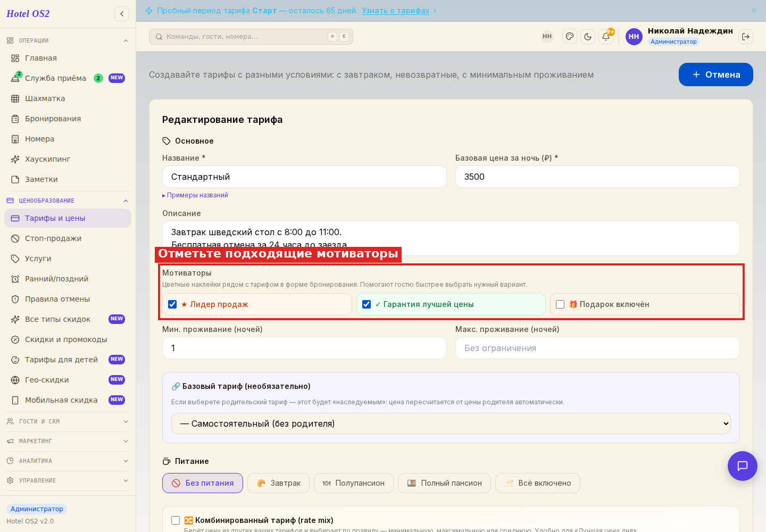Click the Гео-скидки globe icon
The width and height of the screenshot is (766, 532).
pos(15,380)
